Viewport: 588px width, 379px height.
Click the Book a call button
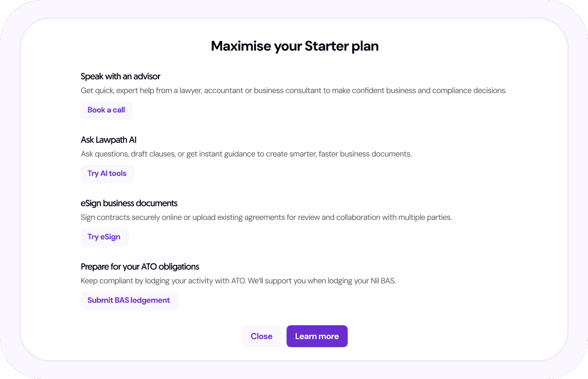click(106, 110)
